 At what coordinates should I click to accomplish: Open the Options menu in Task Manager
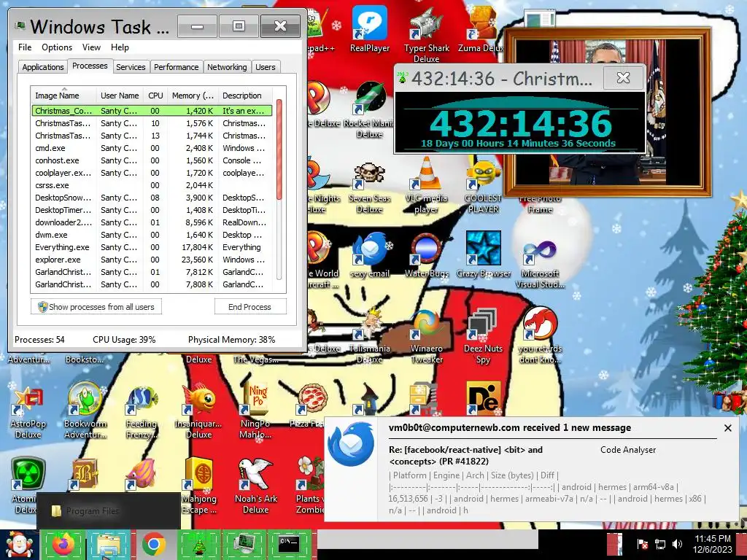[x=57, y=47]
